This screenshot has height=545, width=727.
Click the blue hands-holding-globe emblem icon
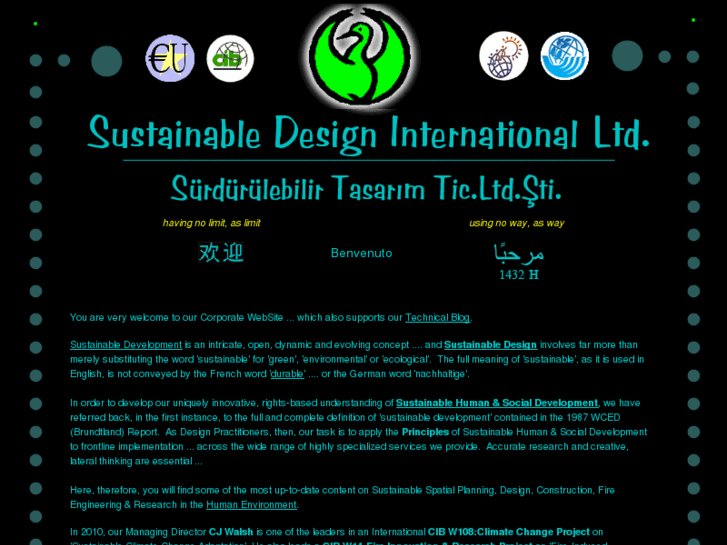(565, 56)
